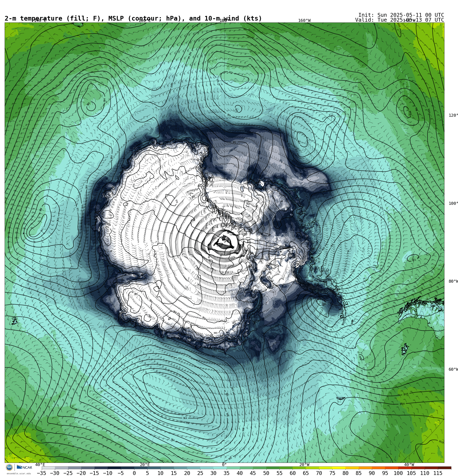Click the 45 colorbar tick label
458x476 pixels.
click(253, 473)
